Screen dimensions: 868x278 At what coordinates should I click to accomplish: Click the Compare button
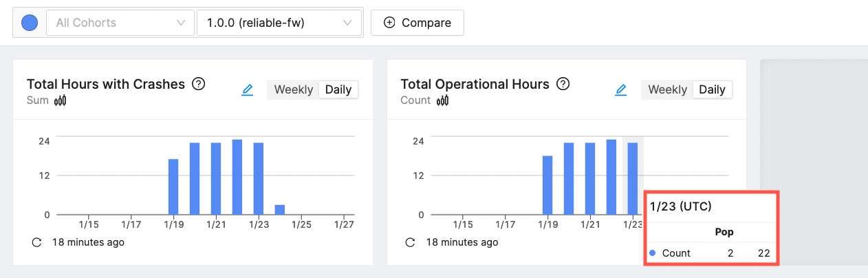(417, 23)
